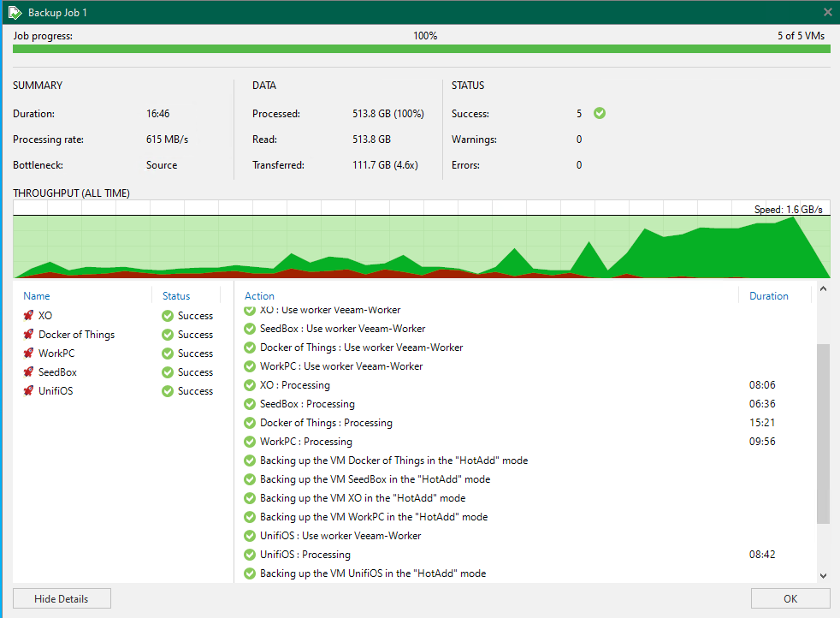Select the WorkPC VM entry
840x618 pixels.
click(56, 354)
